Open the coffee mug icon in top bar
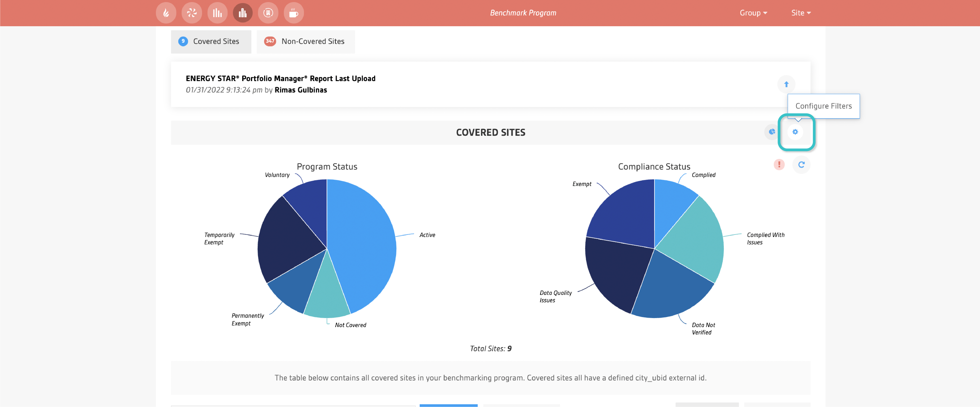 [x=294, y=13]
